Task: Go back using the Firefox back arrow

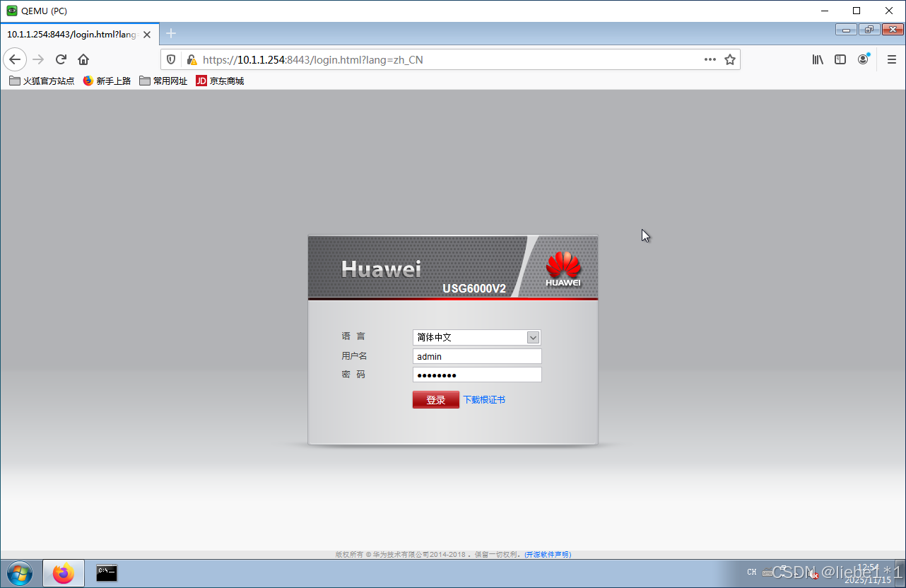Action: tap(15, 59)
